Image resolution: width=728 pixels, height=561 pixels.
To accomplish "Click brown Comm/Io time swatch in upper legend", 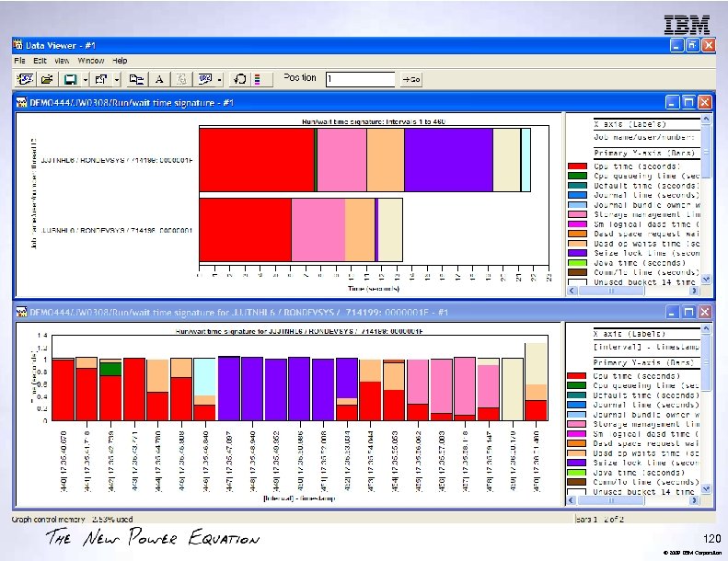I will click(577, 272).
